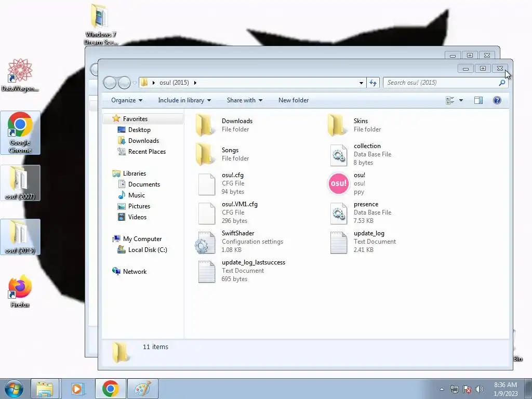The width and height of the screenshot is (532, 399).
Task: Open the address bar history dropdown arrow
Action: point(362,83)
